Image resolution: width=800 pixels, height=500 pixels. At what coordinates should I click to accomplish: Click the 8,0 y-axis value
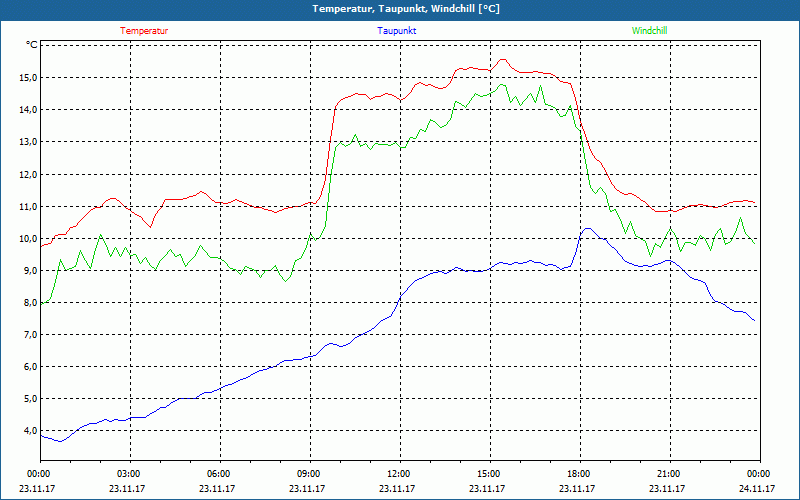point(30,303)
